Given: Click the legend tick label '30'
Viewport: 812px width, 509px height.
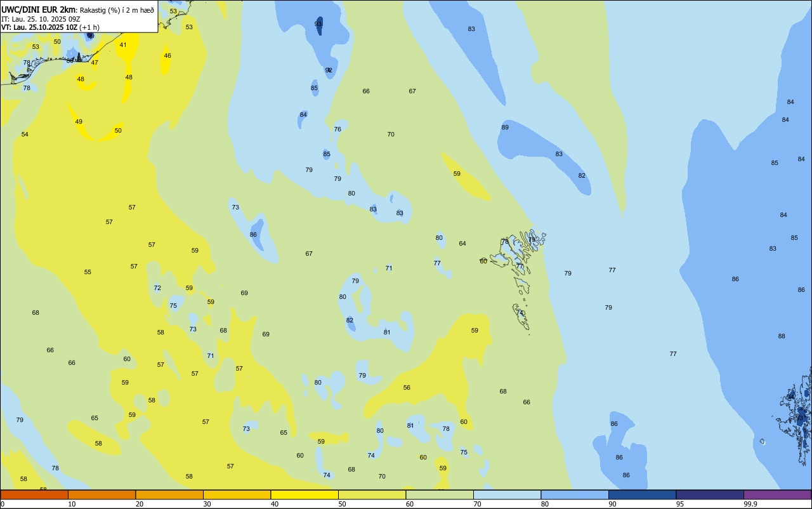Looking at the screenshot, I should tap(207, 504).
